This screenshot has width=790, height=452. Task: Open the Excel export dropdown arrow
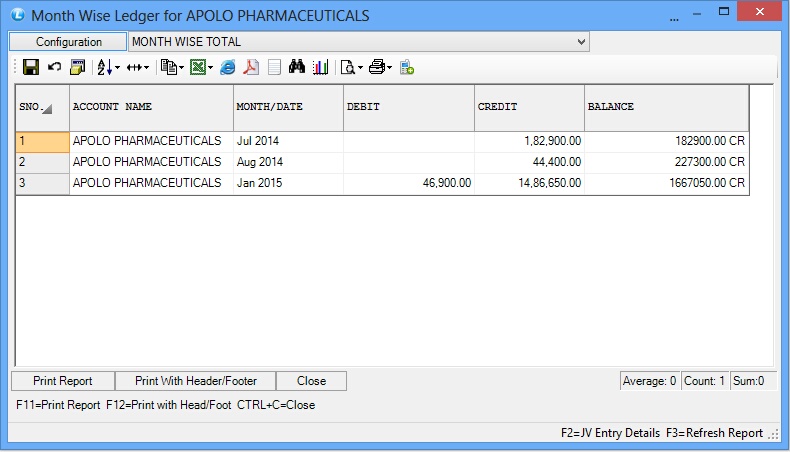(211, 67)
